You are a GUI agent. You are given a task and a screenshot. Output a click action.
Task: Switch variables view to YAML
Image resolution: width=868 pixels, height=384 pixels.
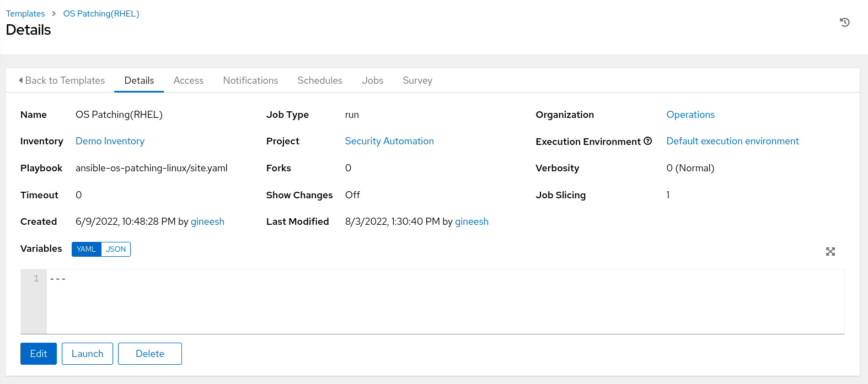pyautogui.click(x=86, y=249)
